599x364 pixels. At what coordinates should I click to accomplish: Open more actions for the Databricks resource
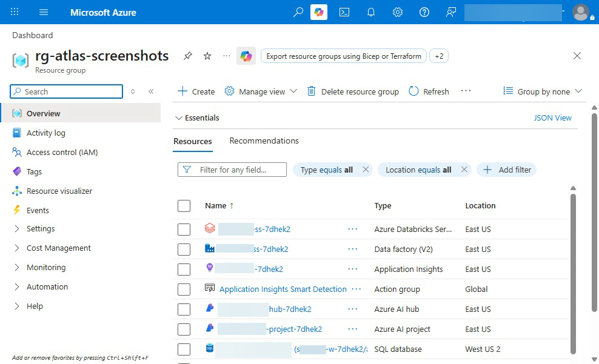353,229
